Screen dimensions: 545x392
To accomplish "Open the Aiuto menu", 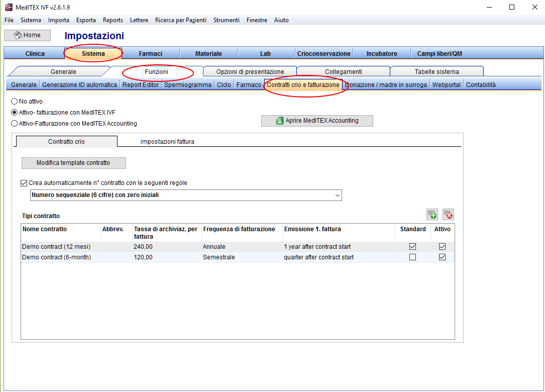I will [x=281, y=20].
